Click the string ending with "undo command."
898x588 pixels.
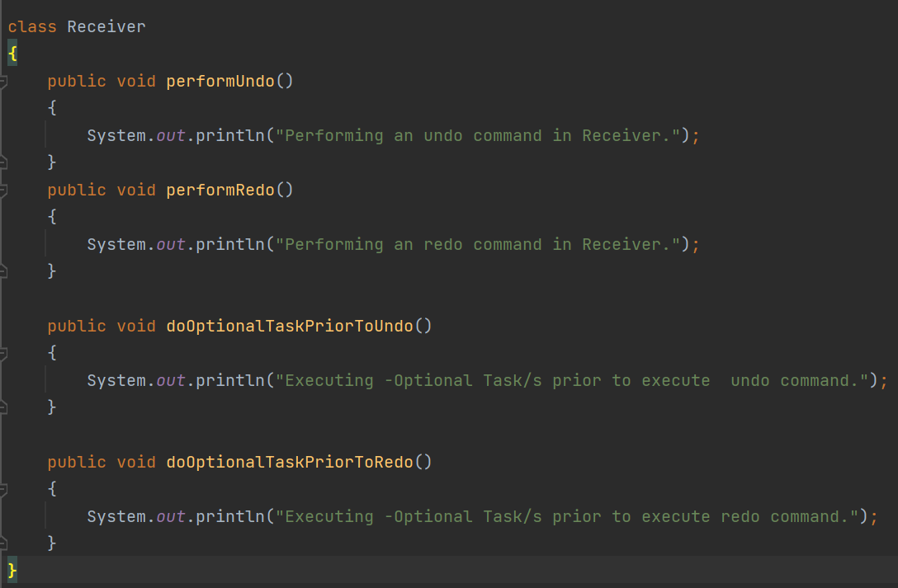click(571, 380)
